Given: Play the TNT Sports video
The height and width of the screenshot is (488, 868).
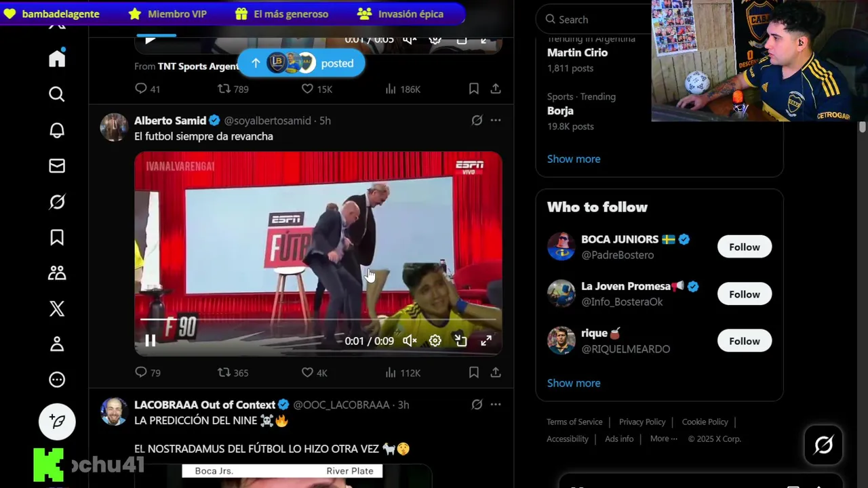Looking at the screenshot, I should point(151,39).
